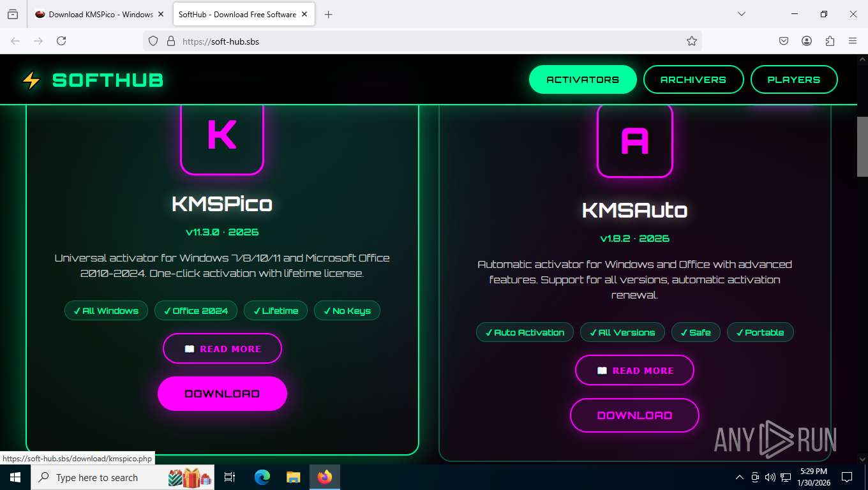Select the SoftHub browser tab
The width and height of the screenshot is (868, 490).
[x=244, y=14]
